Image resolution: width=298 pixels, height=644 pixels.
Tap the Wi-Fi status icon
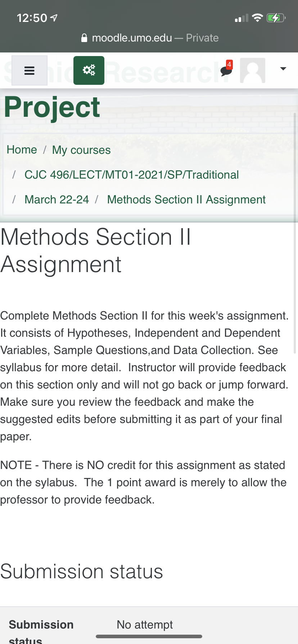point(257,18)
